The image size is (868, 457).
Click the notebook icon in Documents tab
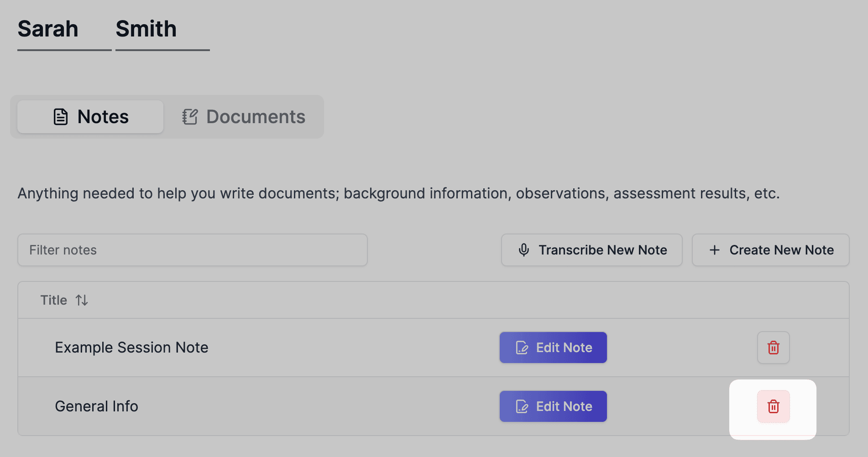[x=190, y=117]
